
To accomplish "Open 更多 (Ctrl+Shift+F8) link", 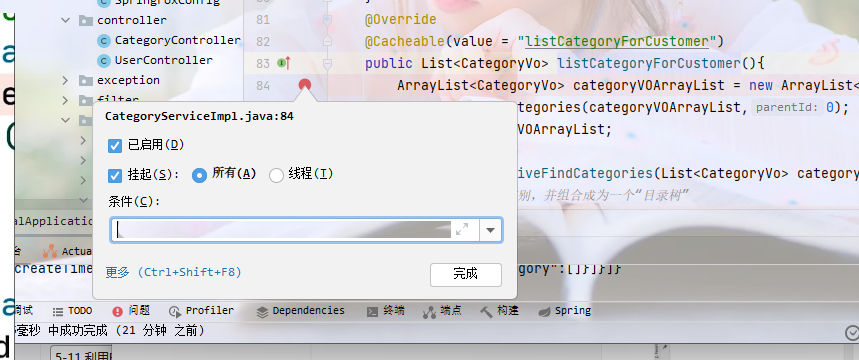I will tap(174, 272).
